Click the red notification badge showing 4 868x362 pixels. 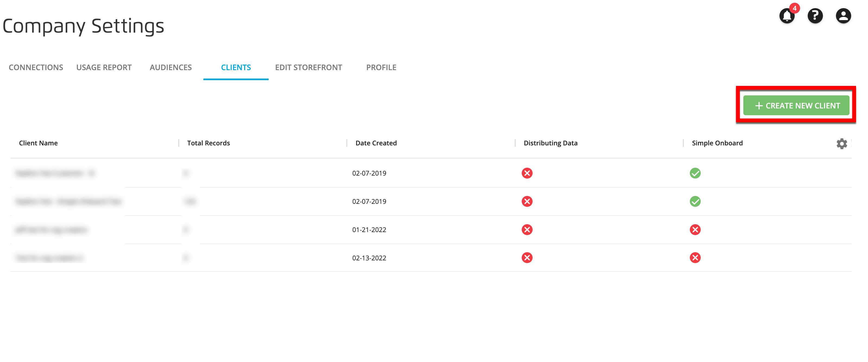[795, 8]
